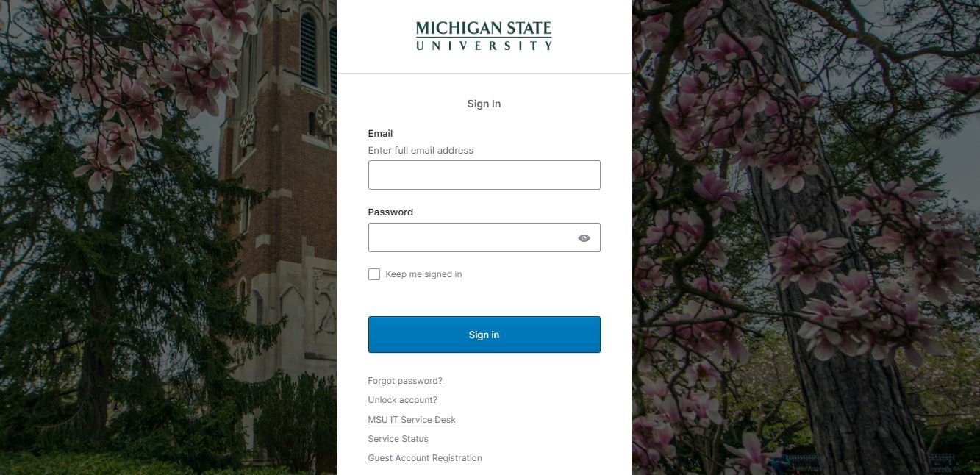This screenshot has height=475, width=980.
Task: Click the Email field label
Action: tap(380, 133)
